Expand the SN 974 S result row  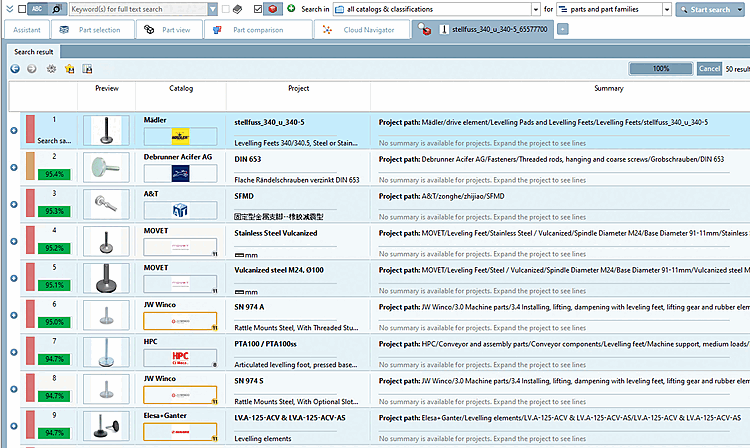(14, 389)
